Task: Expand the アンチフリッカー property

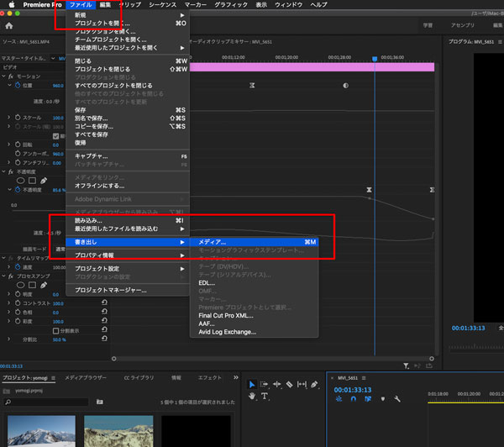Action: coord(9,162)
